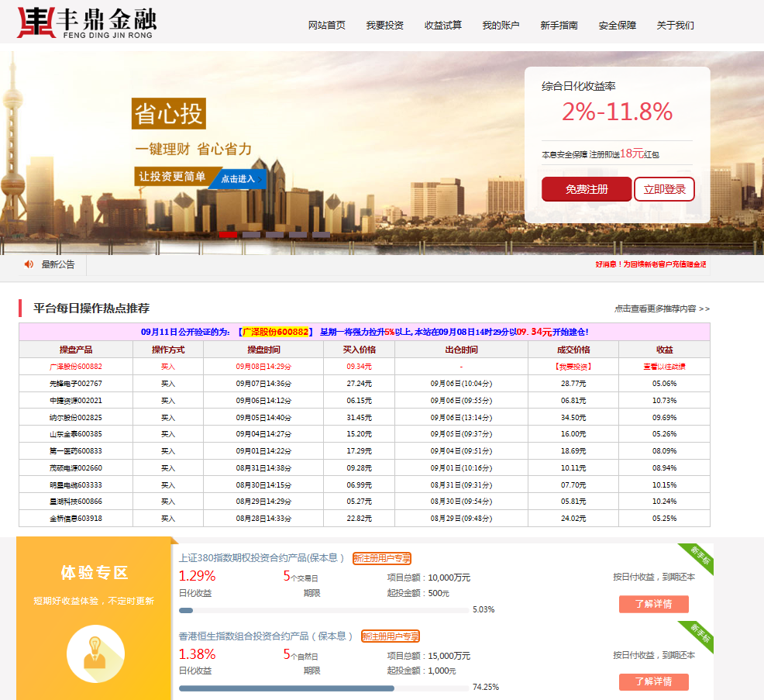Select the active red carousel indicator

pyautogui.click(x=228, y=234)
